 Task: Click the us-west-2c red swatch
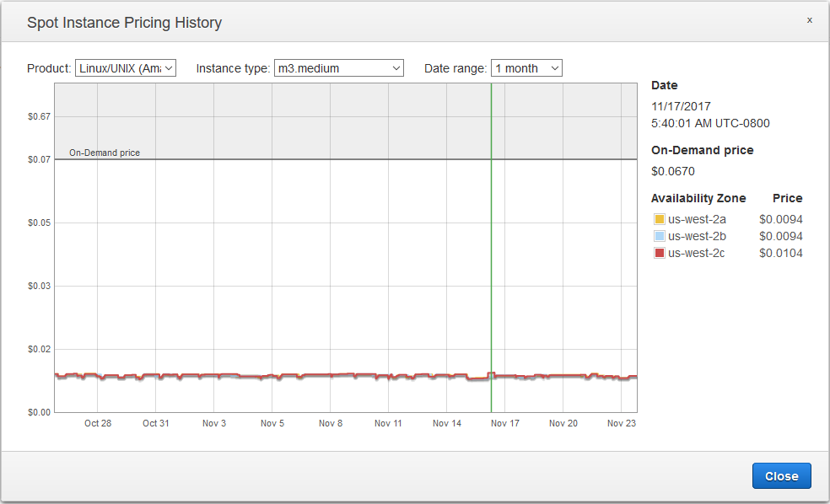[660, 253]
